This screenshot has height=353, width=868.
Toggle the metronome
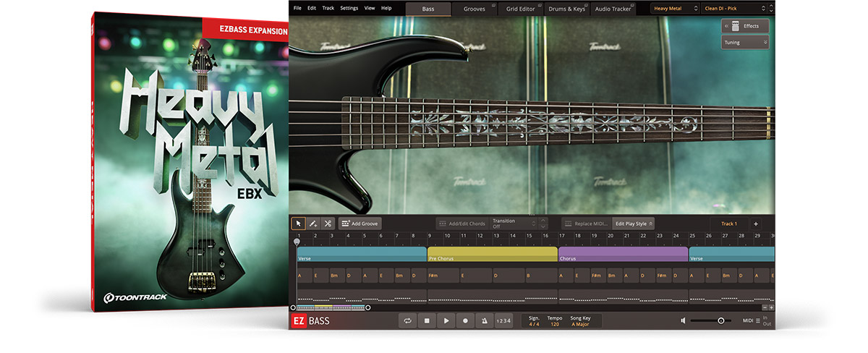[484, 320]
